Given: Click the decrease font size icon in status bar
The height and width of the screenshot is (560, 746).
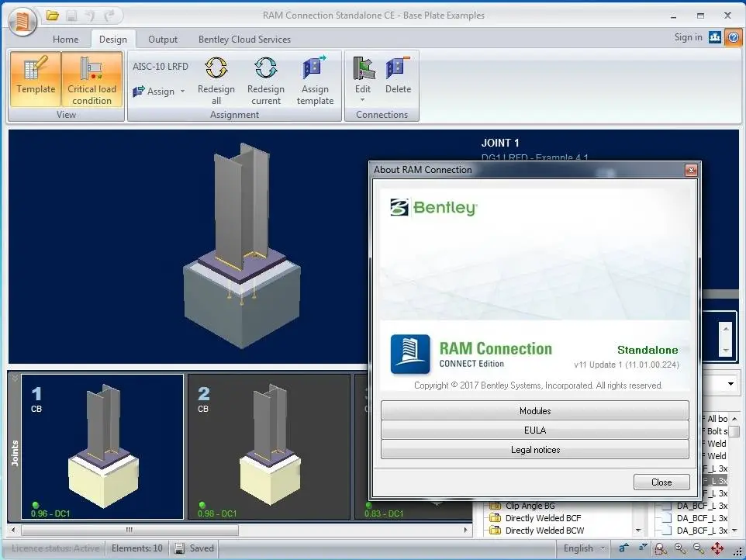Looking at the screenshot, I should 642,548.
